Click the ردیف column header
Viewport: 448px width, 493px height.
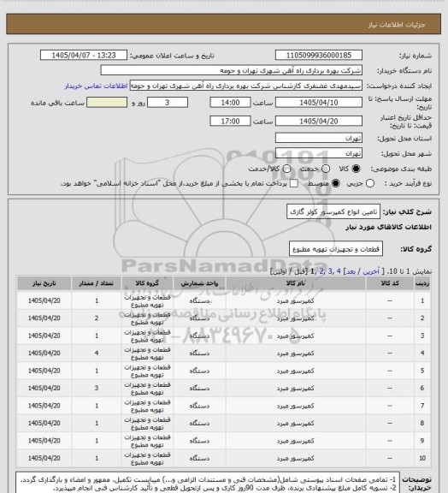422,283
